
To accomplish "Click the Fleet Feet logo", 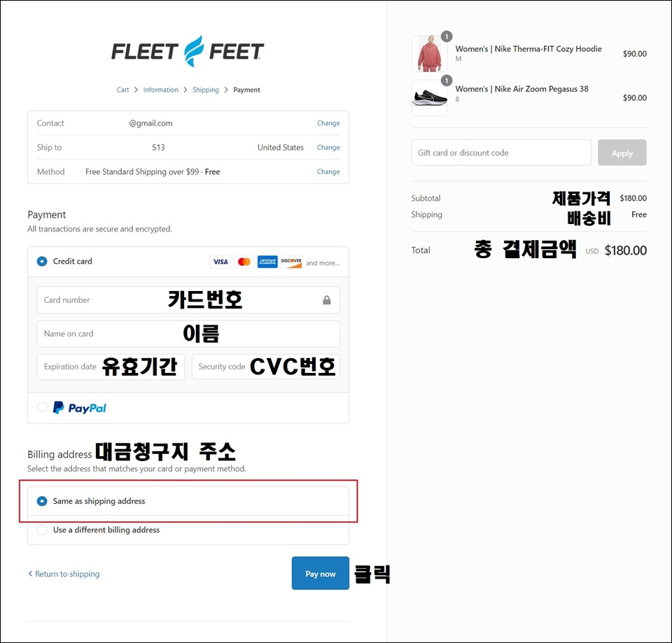I will point(188,51).
